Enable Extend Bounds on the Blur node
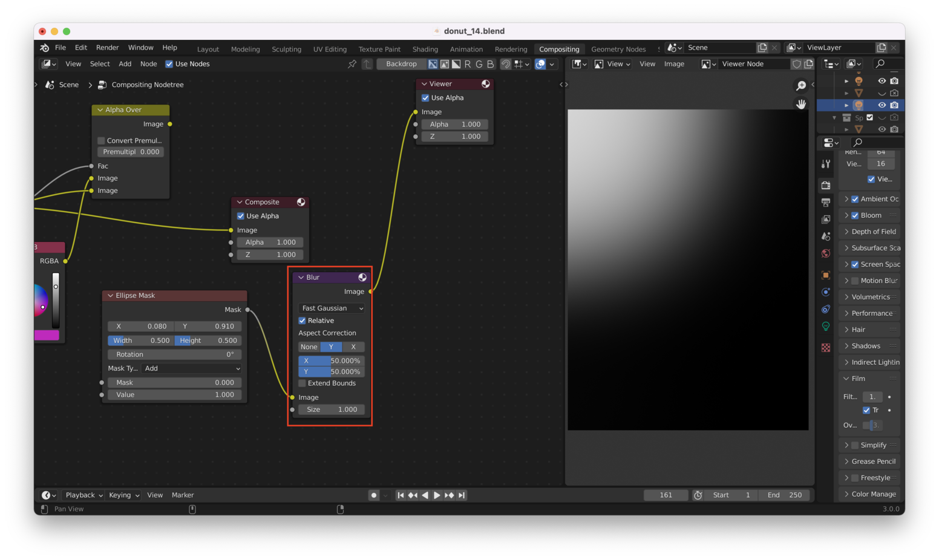939x560 pixels. [302, 383]
